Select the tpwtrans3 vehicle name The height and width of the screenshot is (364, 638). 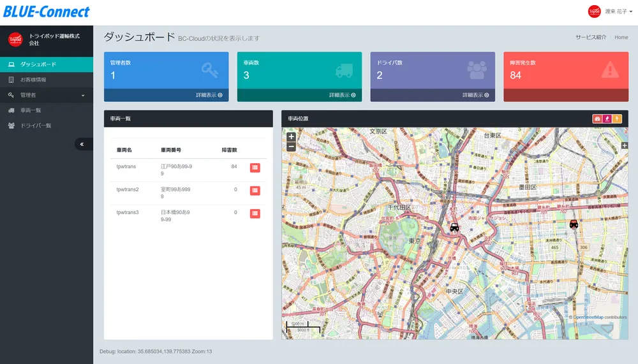coord(128,212)
